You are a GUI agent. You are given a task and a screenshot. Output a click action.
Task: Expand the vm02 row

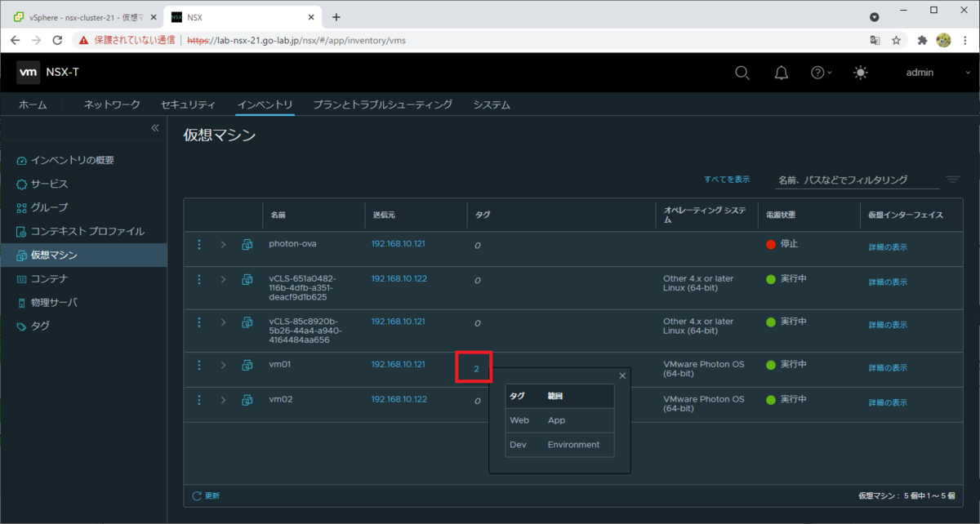tap(223, 400)
